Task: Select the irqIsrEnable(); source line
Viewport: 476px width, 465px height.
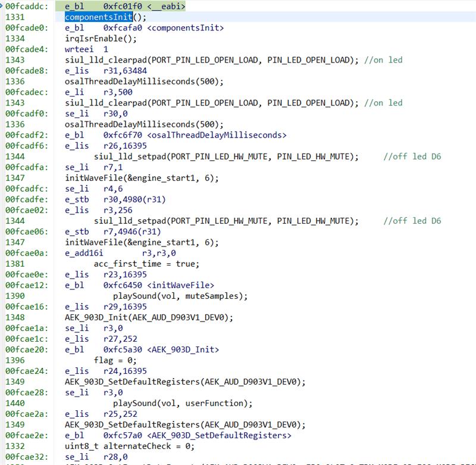Action: coord(101,39)
